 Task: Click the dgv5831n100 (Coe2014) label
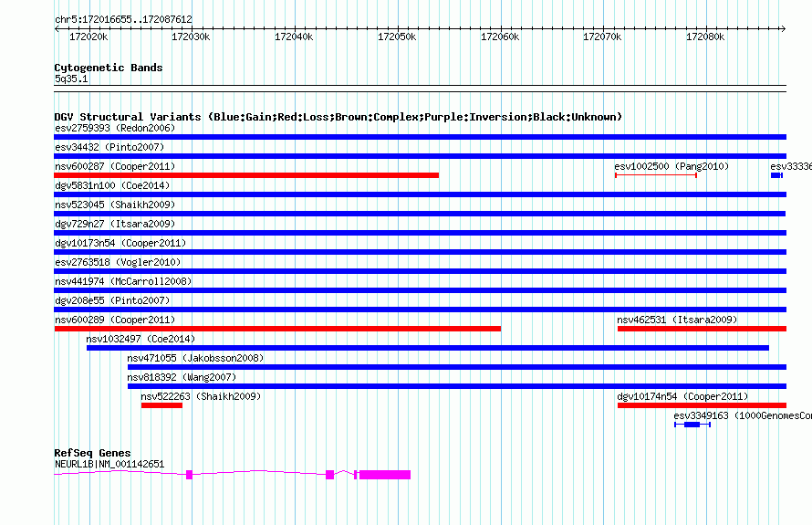pyautogui.click(x=112, y=185)
